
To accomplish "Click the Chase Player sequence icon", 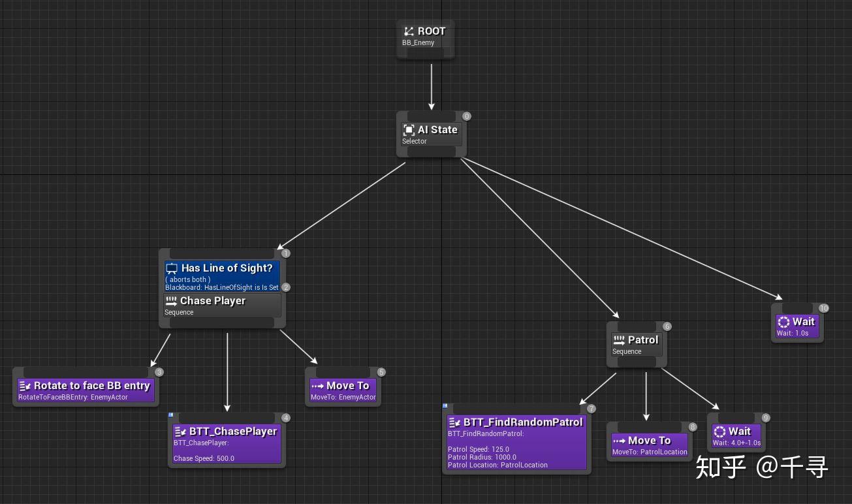I will click(x=171, y=301).
